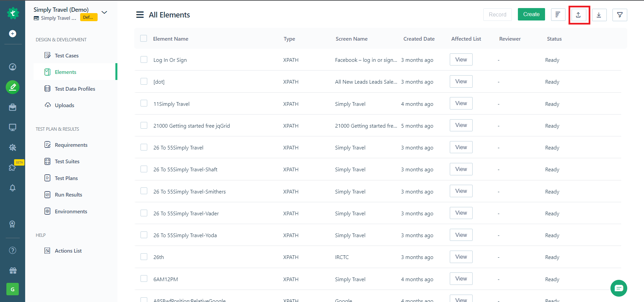
Task: Check the box for Log In Or Sign
Action: (144, 59)
